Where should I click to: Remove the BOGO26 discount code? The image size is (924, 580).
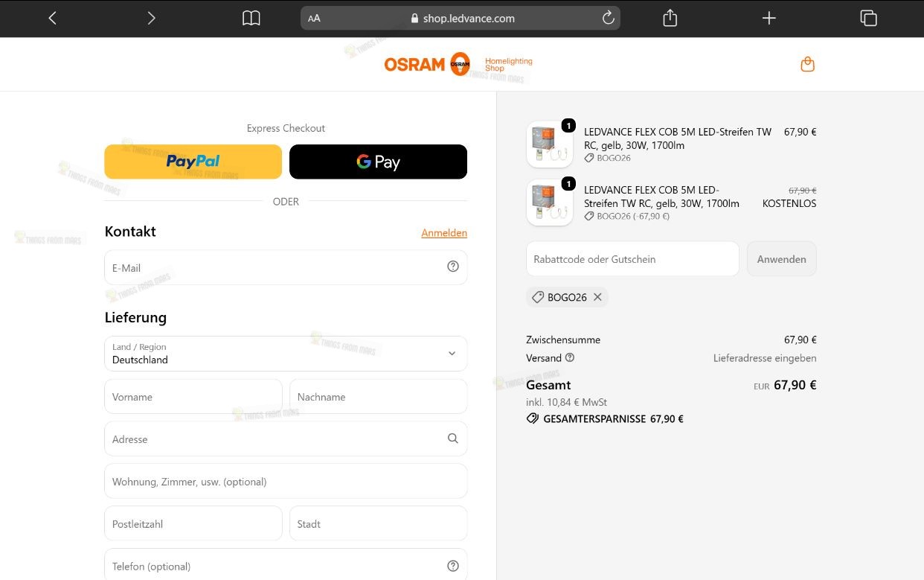point(597,297)
